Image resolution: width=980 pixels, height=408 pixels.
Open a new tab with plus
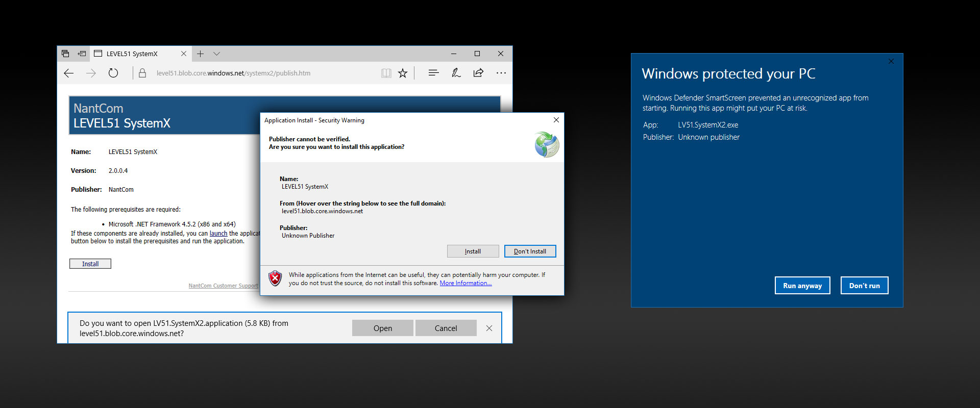point(201,54)
